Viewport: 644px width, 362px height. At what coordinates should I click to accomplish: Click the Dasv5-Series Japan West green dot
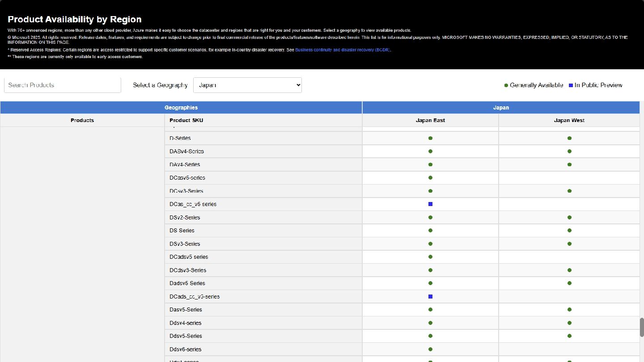pyautogui.click(x=569, y=310)
